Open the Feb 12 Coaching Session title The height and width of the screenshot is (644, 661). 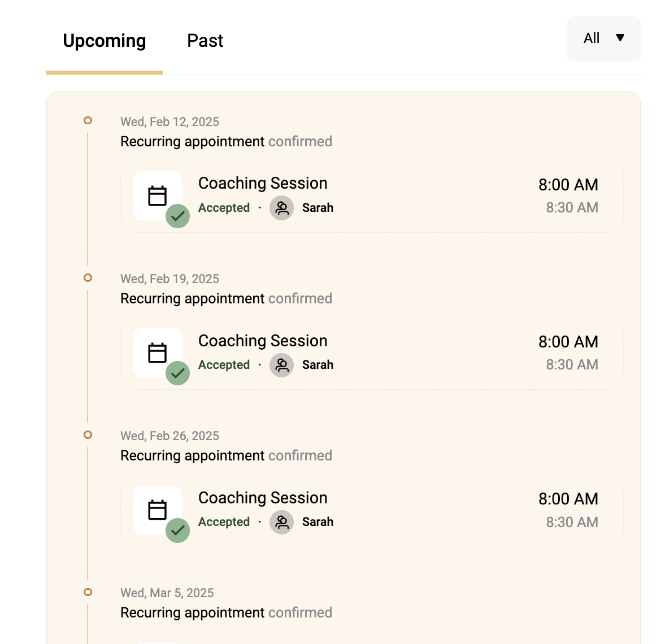coord(263,184)
